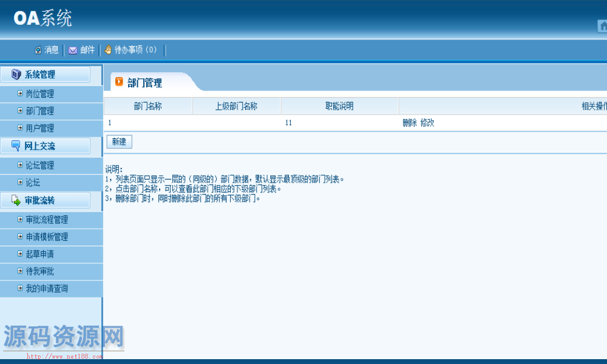Click the 网上交流 chat bubble icon
This screenshot has height=364, width=607.
[16, 146]
